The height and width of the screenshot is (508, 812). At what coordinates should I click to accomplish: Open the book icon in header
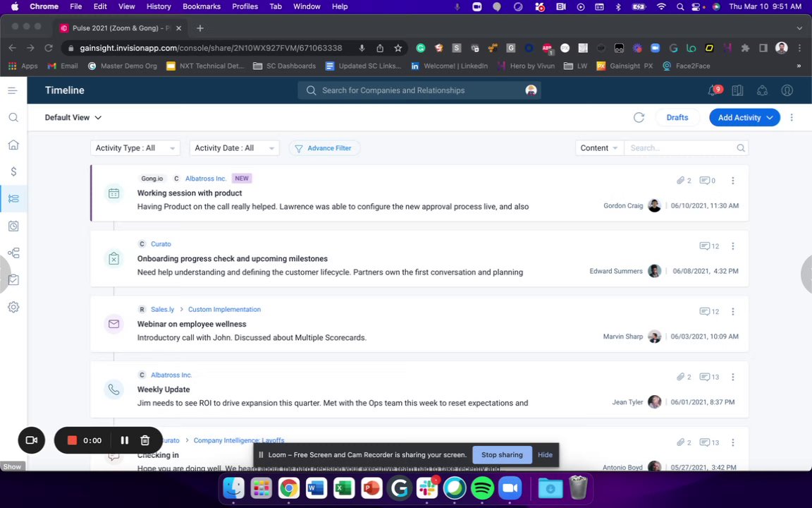point(737,90)
